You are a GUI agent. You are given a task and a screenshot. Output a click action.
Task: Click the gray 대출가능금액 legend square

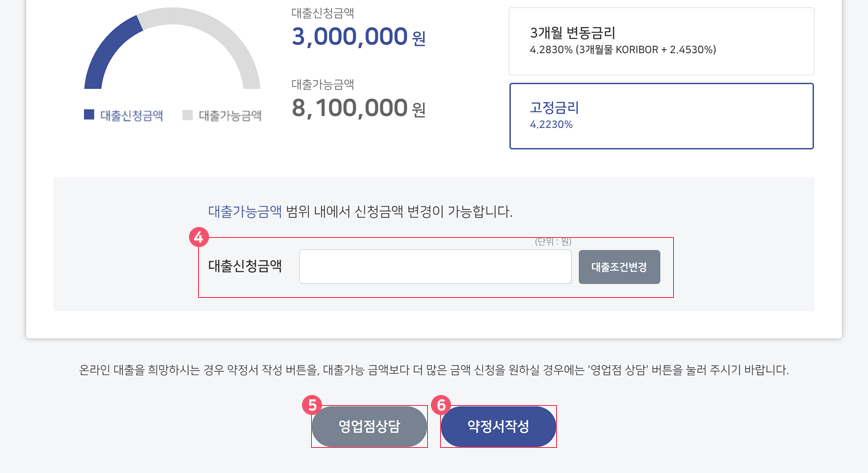coord(187,115)
